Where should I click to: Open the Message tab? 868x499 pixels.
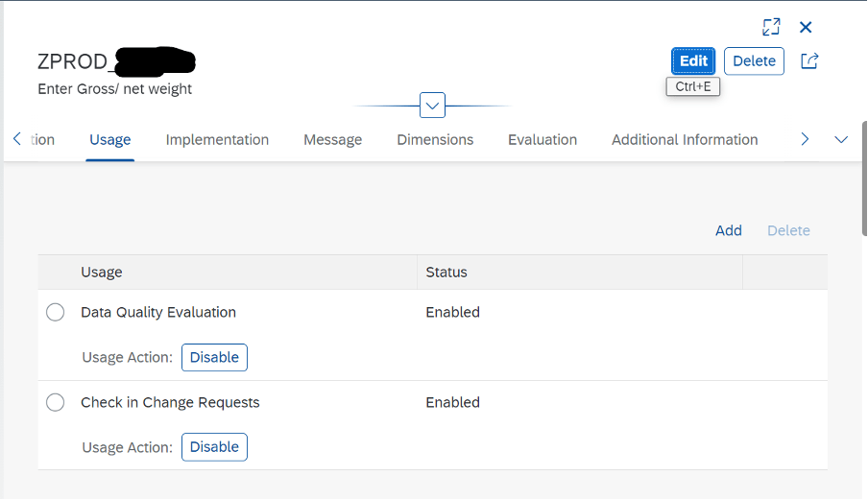point(332,140)
